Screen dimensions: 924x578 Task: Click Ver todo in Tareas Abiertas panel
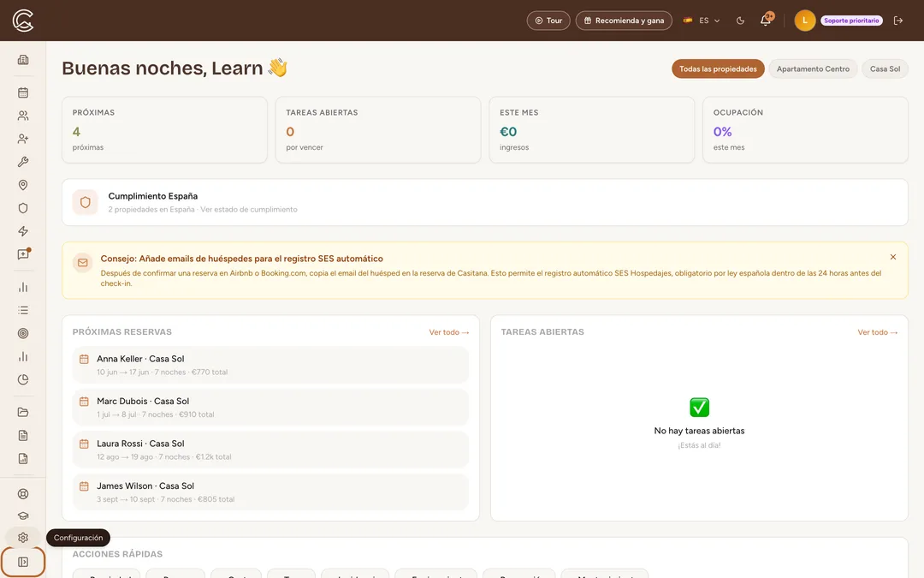pos(877,332)
